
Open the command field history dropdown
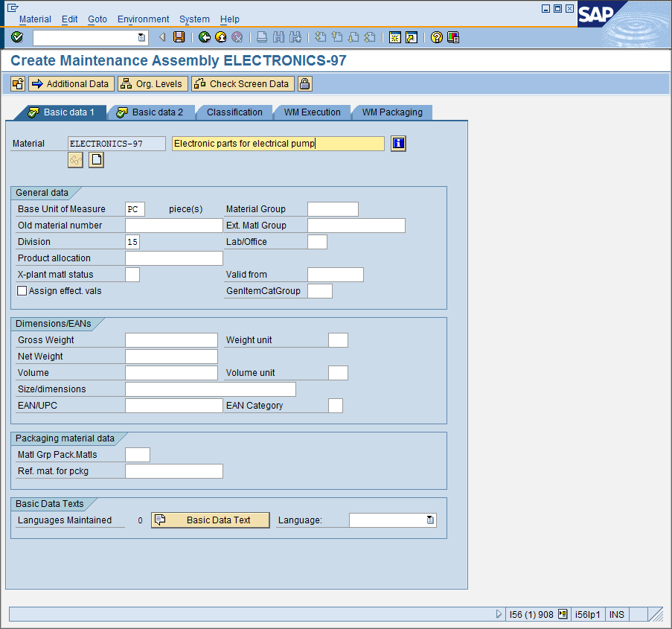pyautogui.click(x=141, y=37)
